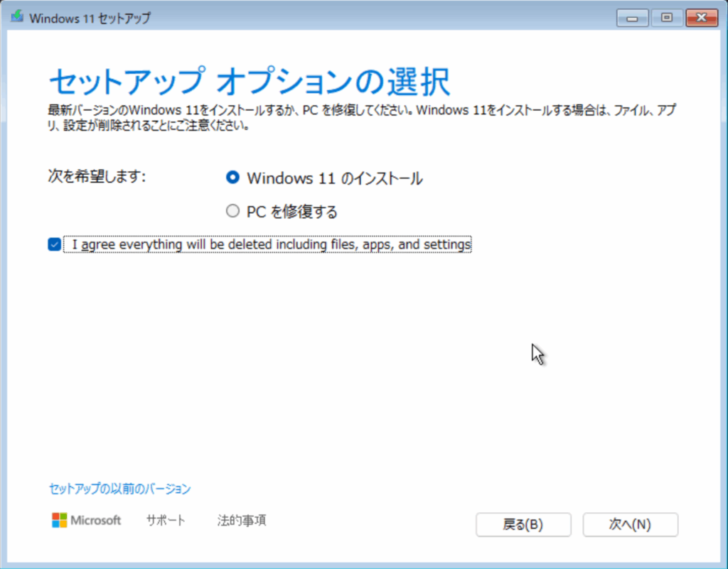The height and width of the screenshot is (569, 728).
Task: Maximize the Windows 11 setup window
Action: pyautogui.click(x=666, y=17)
